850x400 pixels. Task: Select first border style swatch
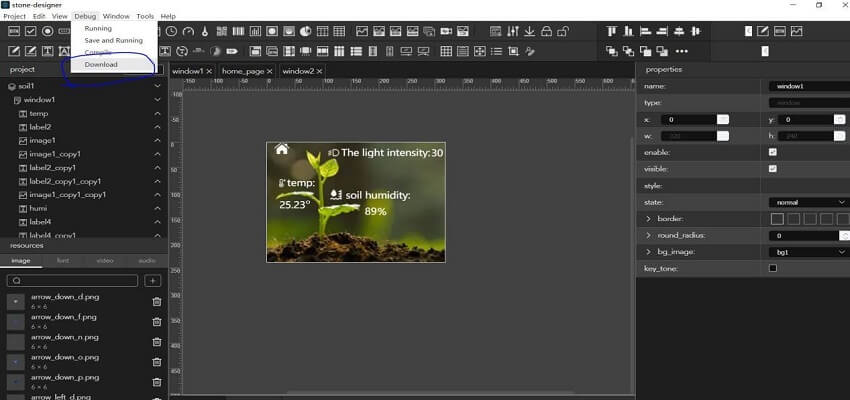(777, 219)
